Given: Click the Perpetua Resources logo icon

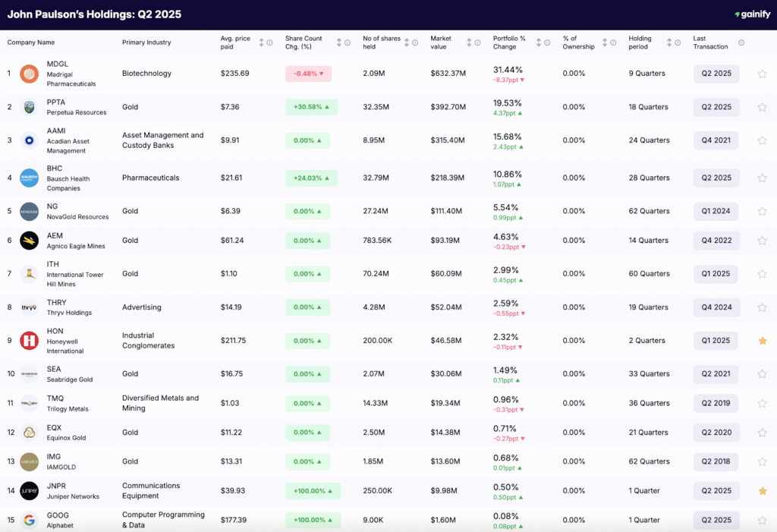Looking at the screenshot, I should pos(30,107).
